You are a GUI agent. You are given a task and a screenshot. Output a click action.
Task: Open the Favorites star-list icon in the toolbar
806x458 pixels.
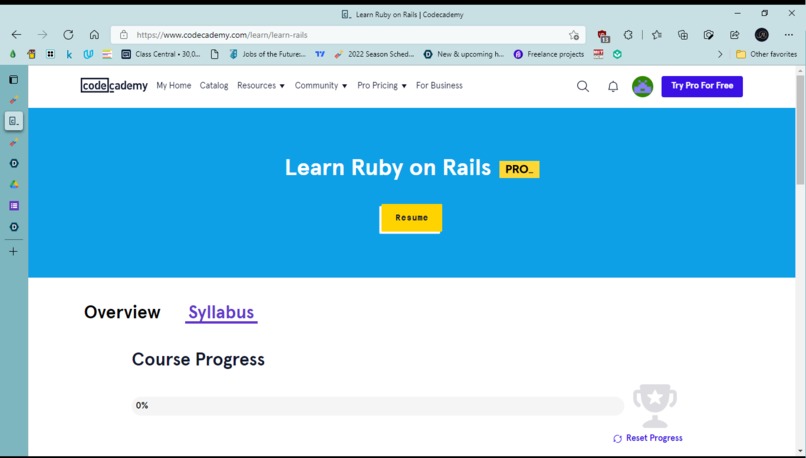[656, 35]
